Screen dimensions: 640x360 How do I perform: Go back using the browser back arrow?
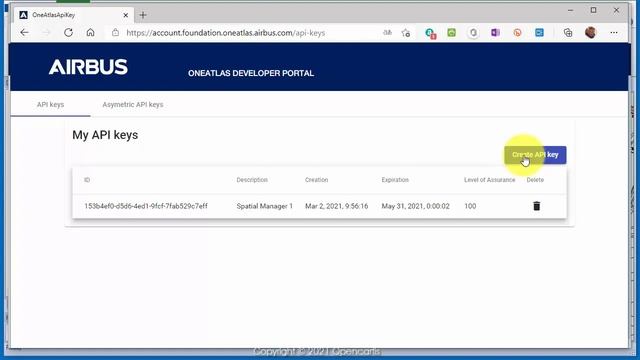[x=24, y=33]
